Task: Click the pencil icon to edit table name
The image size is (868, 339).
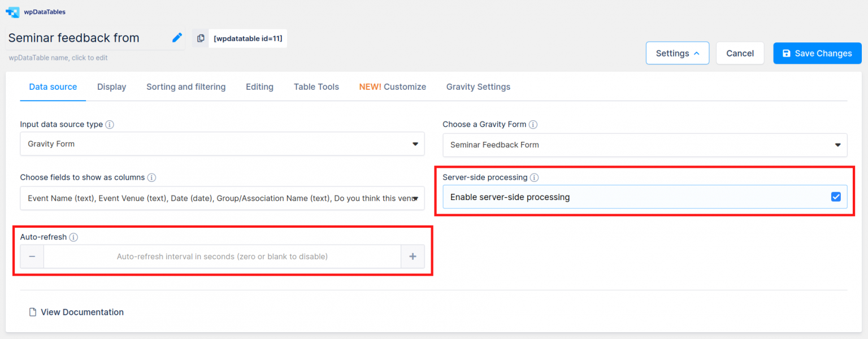Action: click(x=177, y=38)
